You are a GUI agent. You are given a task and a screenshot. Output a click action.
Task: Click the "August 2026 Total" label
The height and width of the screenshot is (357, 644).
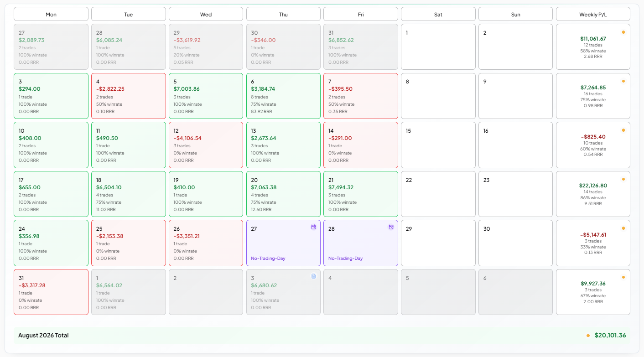coord(43,336)
